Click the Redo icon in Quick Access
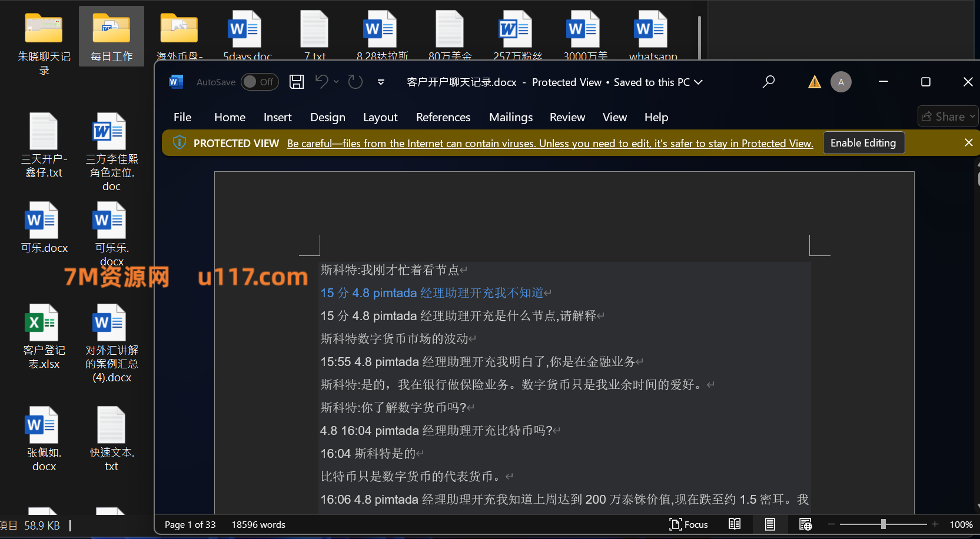Viewport: 980px width, 539px height. click(x=356, y=82)
